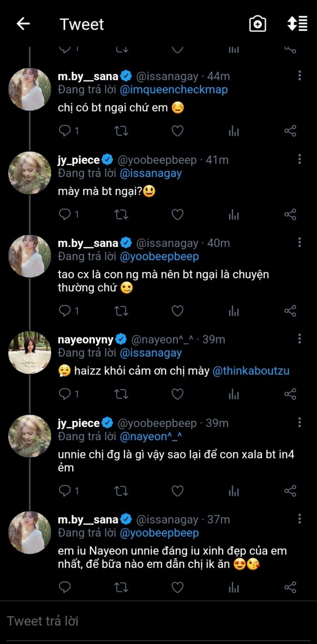The height and width of the screenshot is (644, 317).
Task: Reply to jy_piece's 41m tweet
Action: coord(65,215)
